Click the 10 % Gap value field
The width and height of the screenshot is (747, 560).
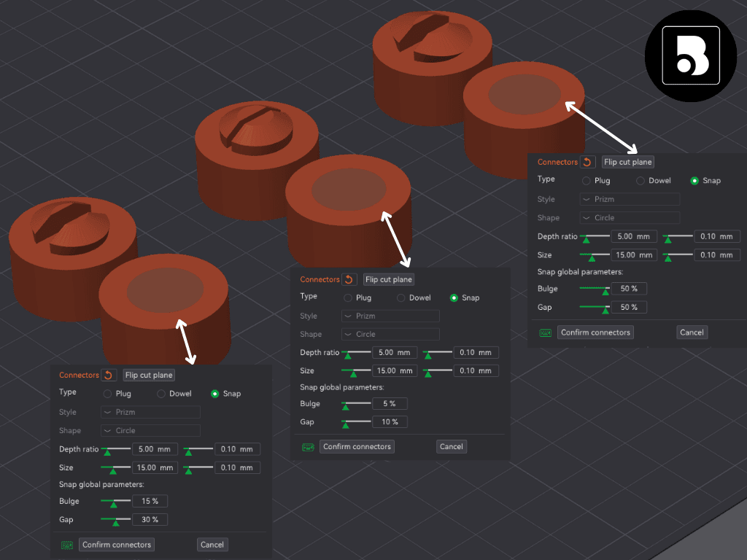pyautogui.click(x=390, y=422)
